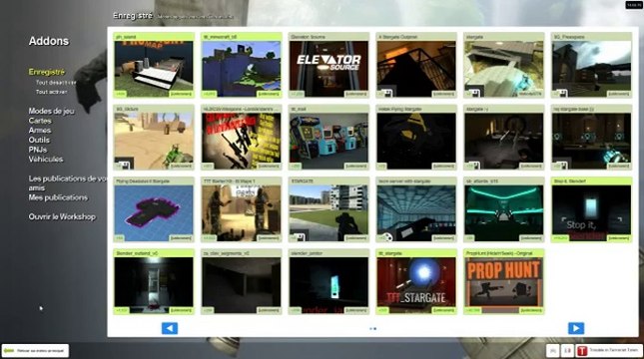Open the Modes de jeu category

51,111
